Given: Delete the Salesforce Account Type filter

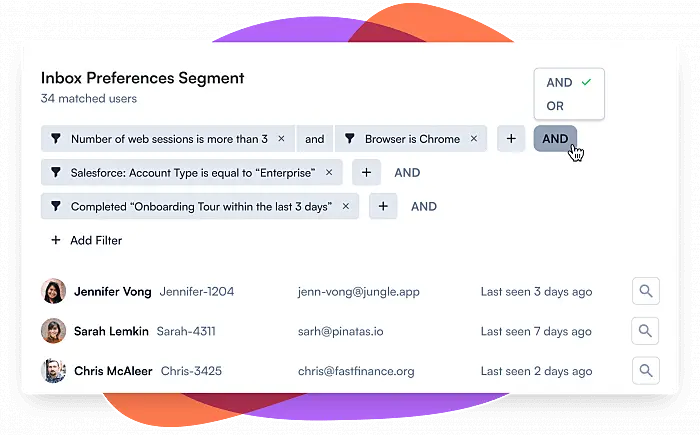Looking at the screenshot, I should (329, 173).
